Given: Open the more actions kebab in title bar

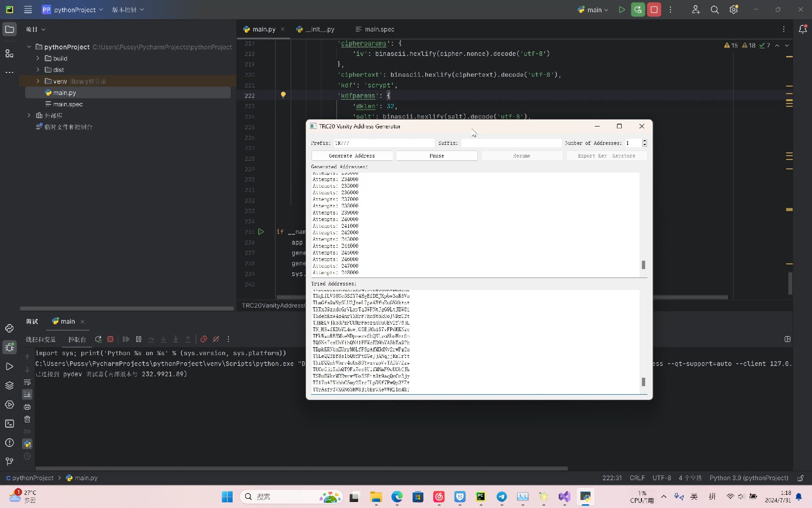Looking at the screenshot, I should [x=671, y=9].
